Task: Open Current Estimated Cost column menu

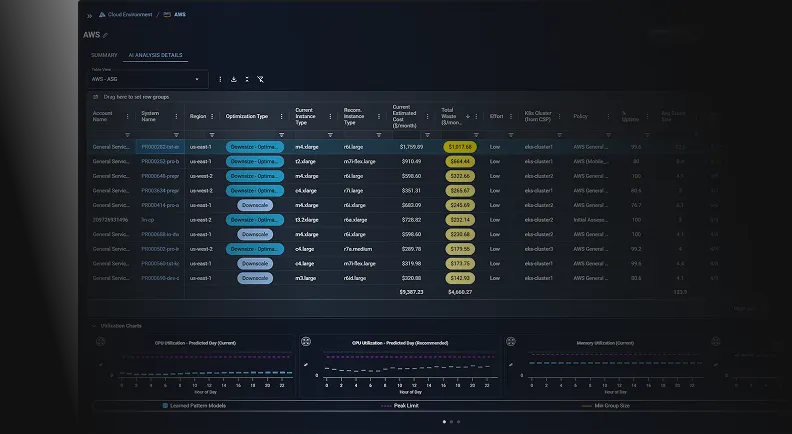Action: [x=427, y=117]
